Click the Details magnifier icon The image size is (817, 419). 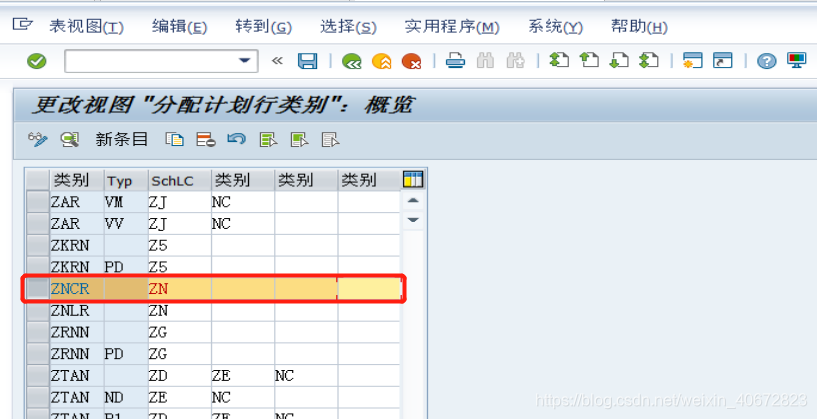pos(69,139)
